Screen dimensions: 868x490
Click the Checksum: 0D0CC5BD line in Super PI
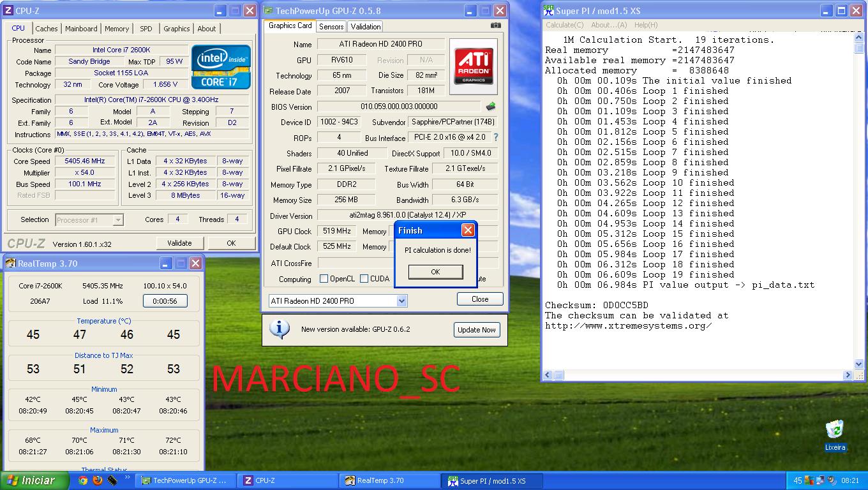click(596, 305)
